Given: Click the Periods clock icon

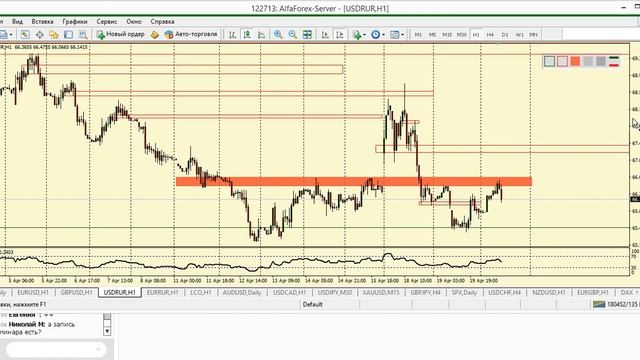Looking at the screenshot, I should pos(376,35).
